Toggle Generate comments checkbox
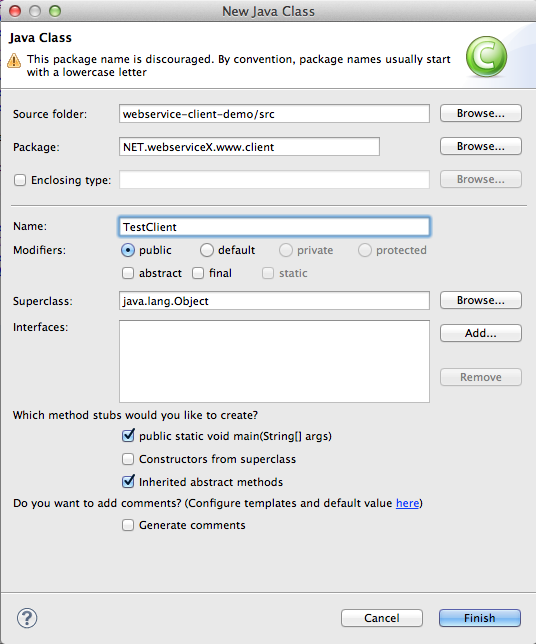Screen dimensions: 536x644 click(x=128, y=525)
